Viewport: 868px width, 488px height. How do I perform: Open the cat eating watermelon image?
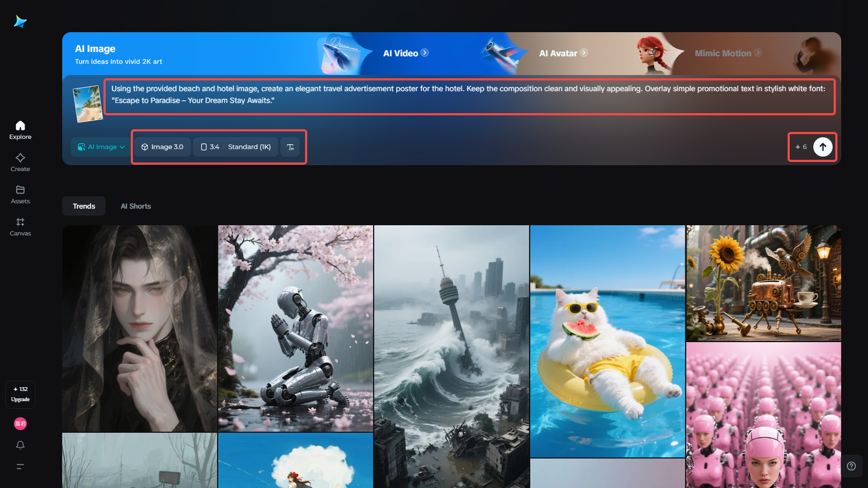(607, 341)
